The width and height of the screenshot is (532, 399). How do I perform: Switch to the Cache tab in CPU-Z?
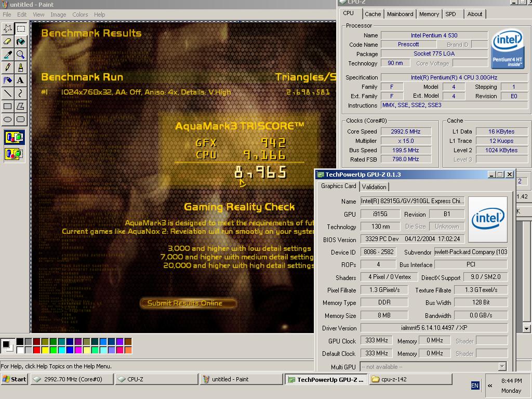pyautogui.click(x=373, y=14)
